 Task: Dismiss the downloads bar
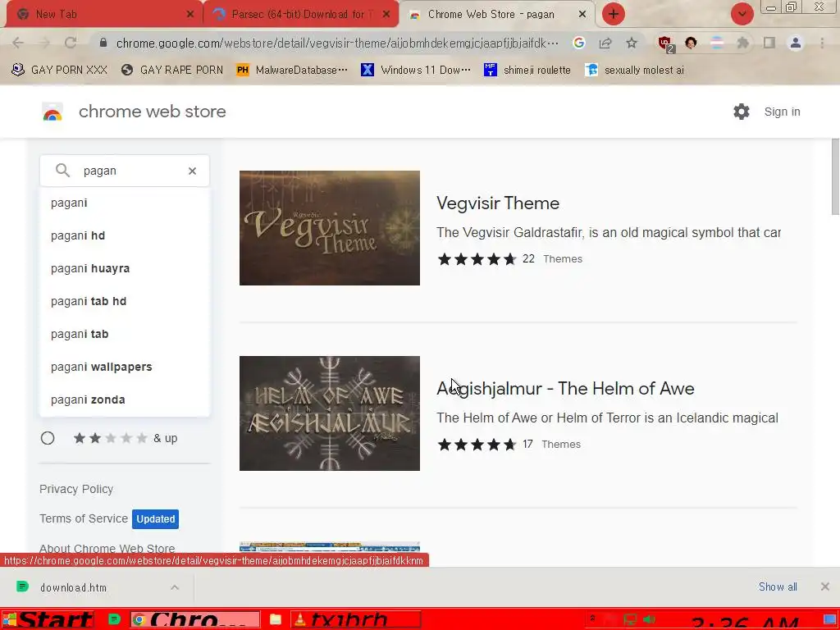[x=825, y=587]
